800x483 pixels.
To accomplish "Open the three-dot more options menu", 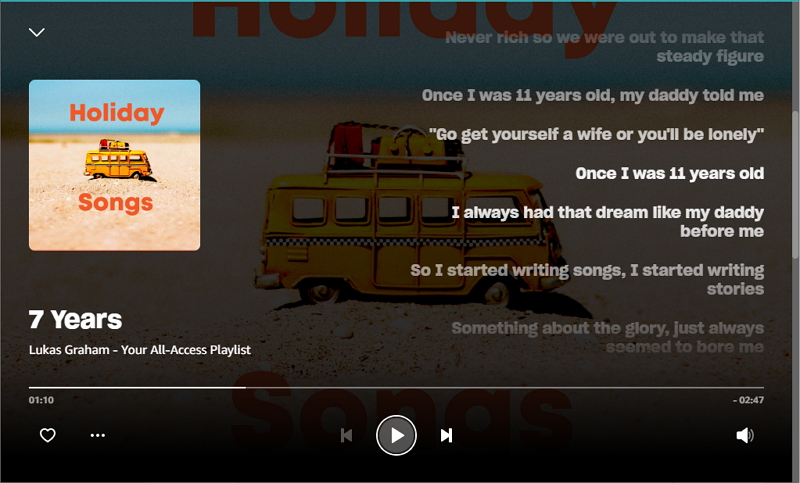I will pyautogui.click(x=97, y=435).
